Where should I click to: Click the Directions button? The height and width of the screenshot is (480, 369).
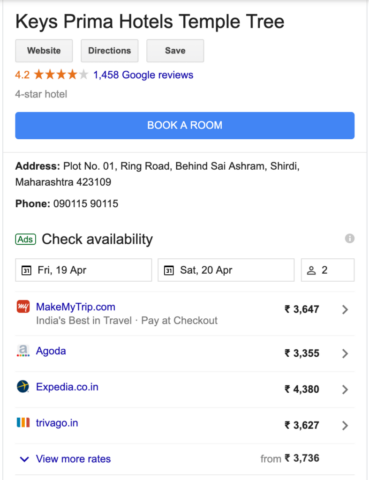(x=110, y=51)
